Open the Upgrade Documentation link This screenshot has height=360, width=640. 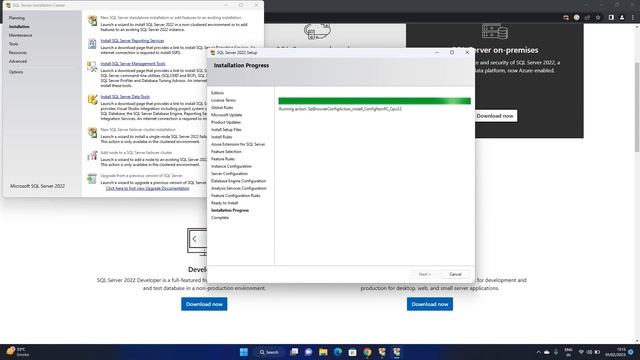click(x=147, y=189)
